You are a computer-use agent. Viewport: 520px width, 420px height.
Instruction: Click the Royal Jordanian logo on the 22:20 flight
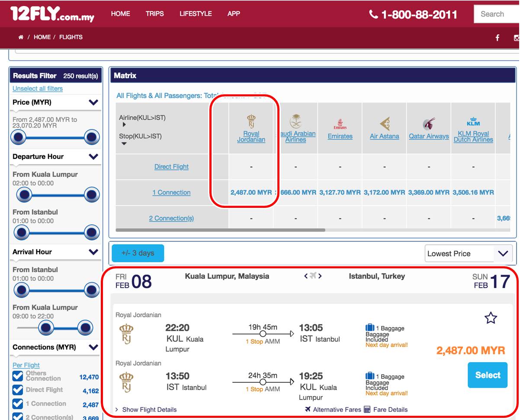coord(126,334)
